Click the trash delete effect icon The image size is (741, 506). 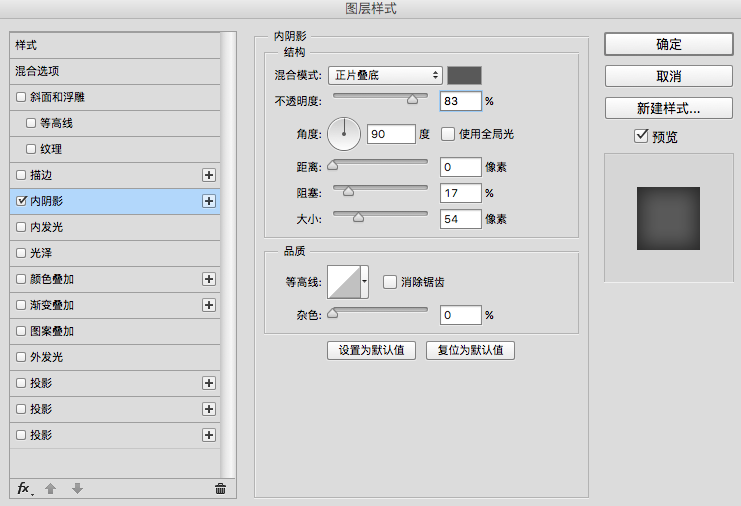pyautogui.click(x=220, y=488)
